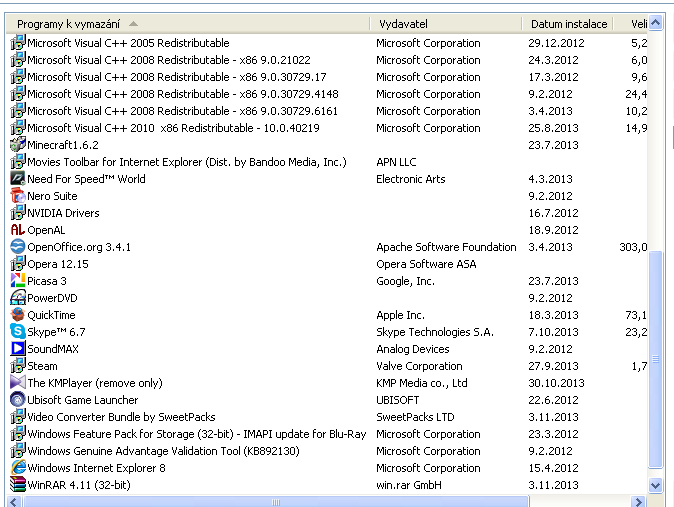
Task: Click the vertical scrollbar up arrow
Action: [x=656, y=22]
